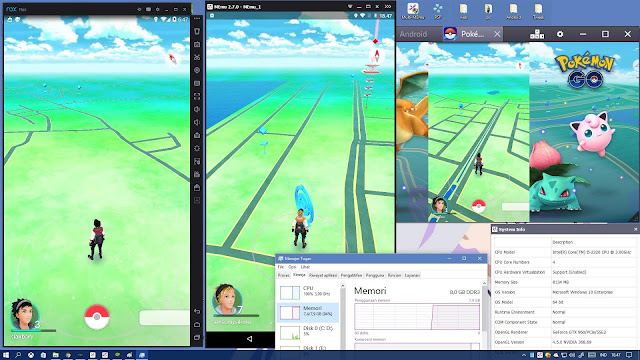The image size is (640, 360).
Task: Click the Nox sidebar volume up icon
Action: 197,109
